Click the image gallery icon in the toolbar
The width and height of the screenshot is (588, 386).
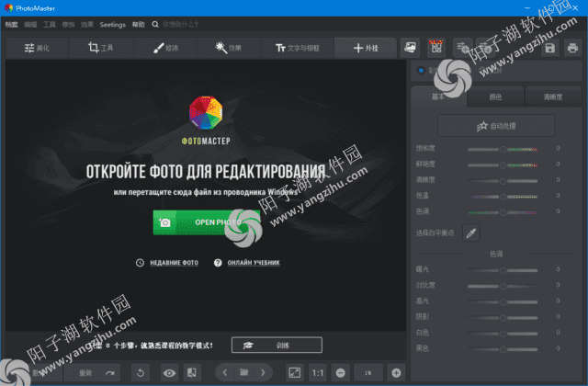411,48
